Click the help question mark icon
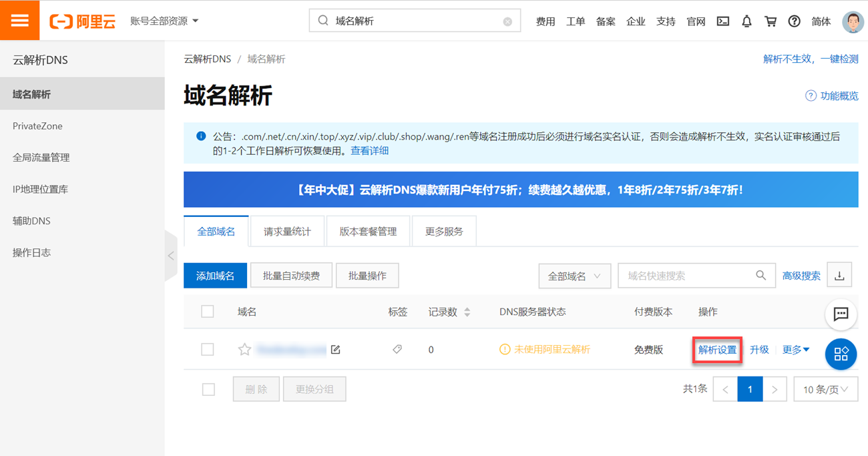868x456 pixels. tap(794, 21)
